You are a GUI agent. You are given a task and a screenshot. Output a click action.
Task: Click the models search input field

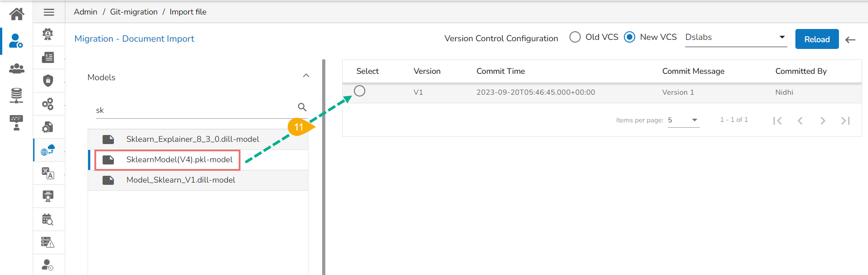tap(195, 110)
